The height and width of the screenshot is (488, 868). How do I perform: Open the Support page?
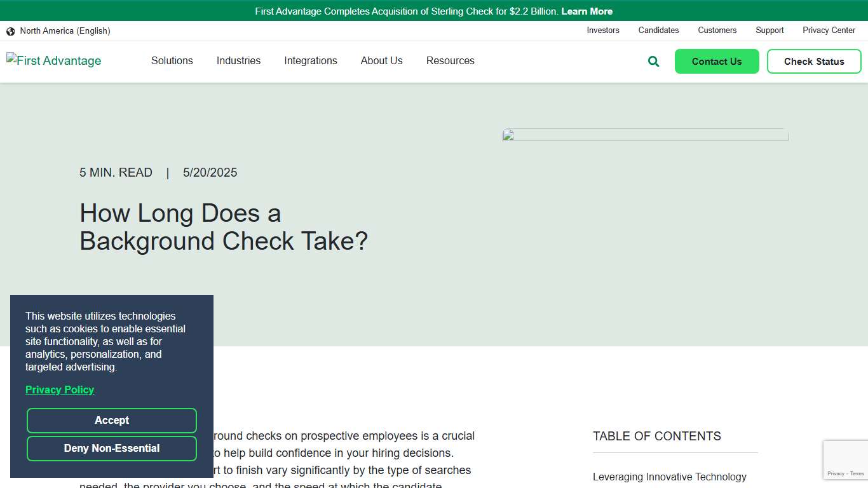(770, 30)
